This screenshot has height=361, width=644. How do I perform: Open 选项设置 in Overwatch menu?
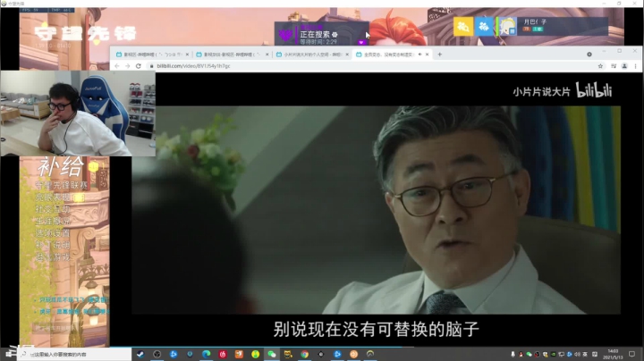click(53, 233)
